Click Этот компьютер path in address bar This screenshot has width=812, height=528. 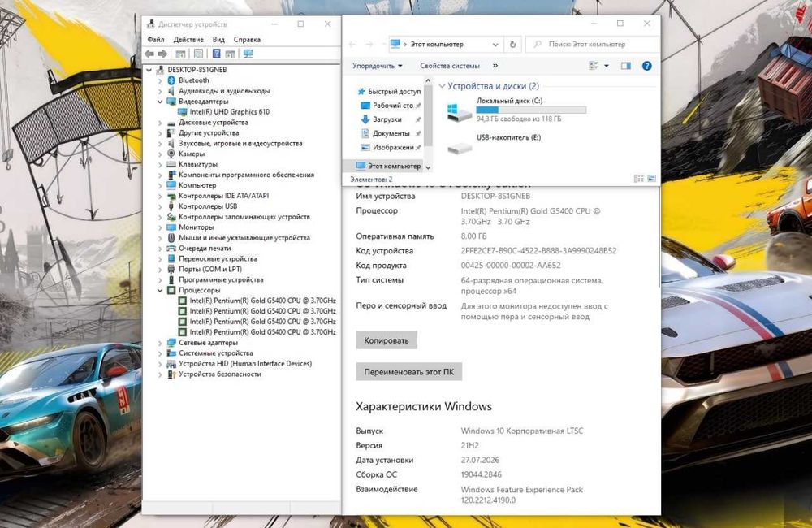pos(437,45)
